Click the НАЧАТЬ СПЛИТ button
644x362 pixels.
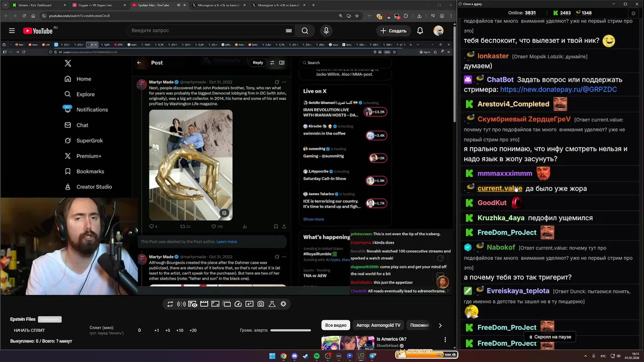[x=29, y=330]
